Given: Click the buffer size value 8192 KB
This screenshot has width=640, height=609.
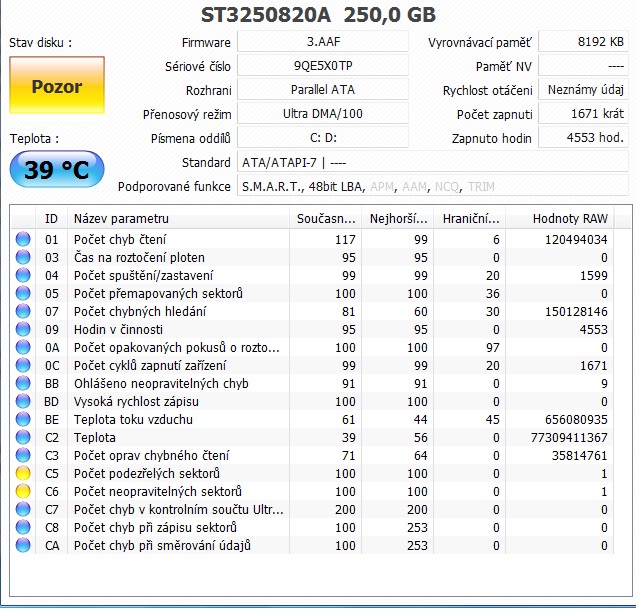Looking at the screenshot, I should click(x=583, y=42).
